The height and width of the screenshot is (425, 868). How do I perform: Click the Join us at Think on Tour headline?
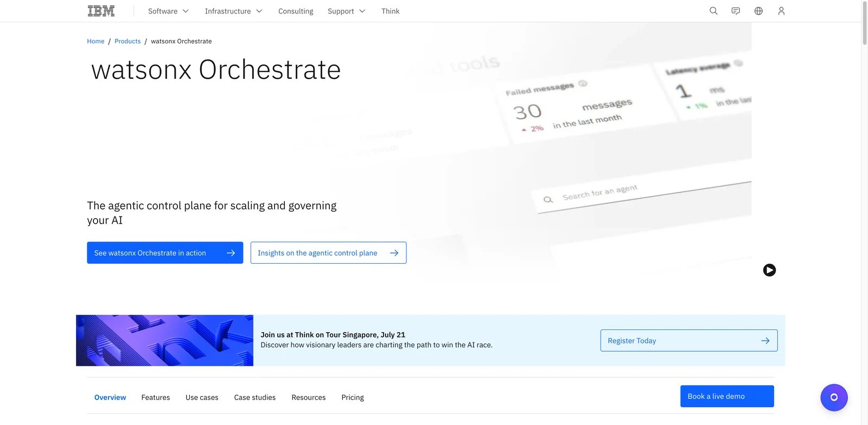click(333, 335)
